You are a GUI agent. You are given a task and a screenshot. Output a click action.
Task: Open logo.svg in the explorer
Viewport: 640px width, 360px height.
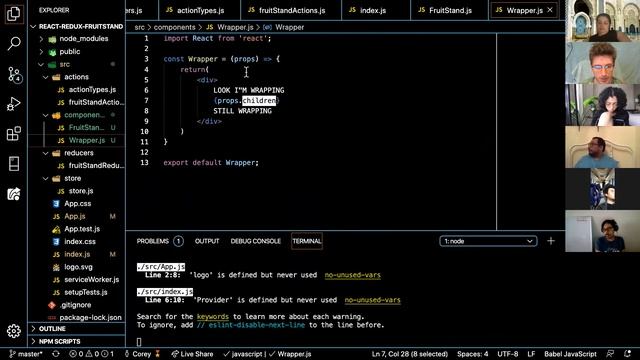tap(77, 267)
